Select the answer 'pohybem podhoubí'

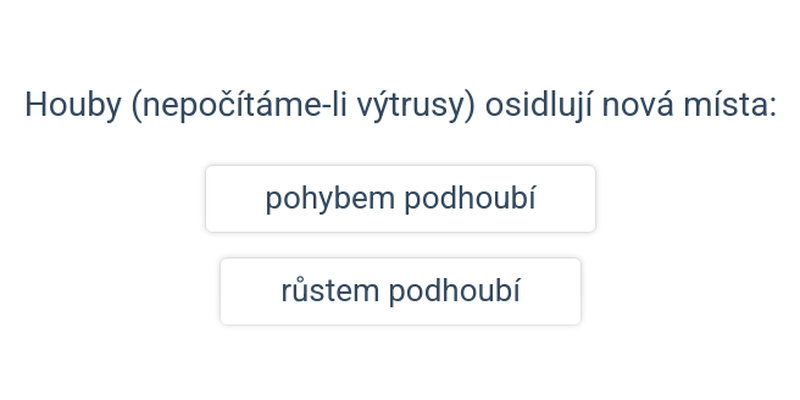point(400,199)
